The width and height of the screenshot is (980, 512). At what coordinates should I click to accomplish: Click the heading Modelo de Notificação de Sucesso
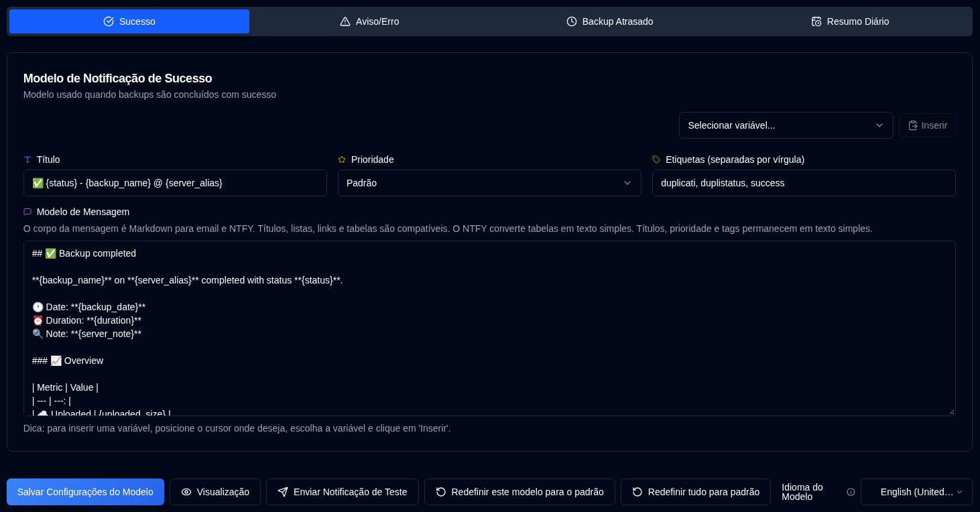[117, 78]
